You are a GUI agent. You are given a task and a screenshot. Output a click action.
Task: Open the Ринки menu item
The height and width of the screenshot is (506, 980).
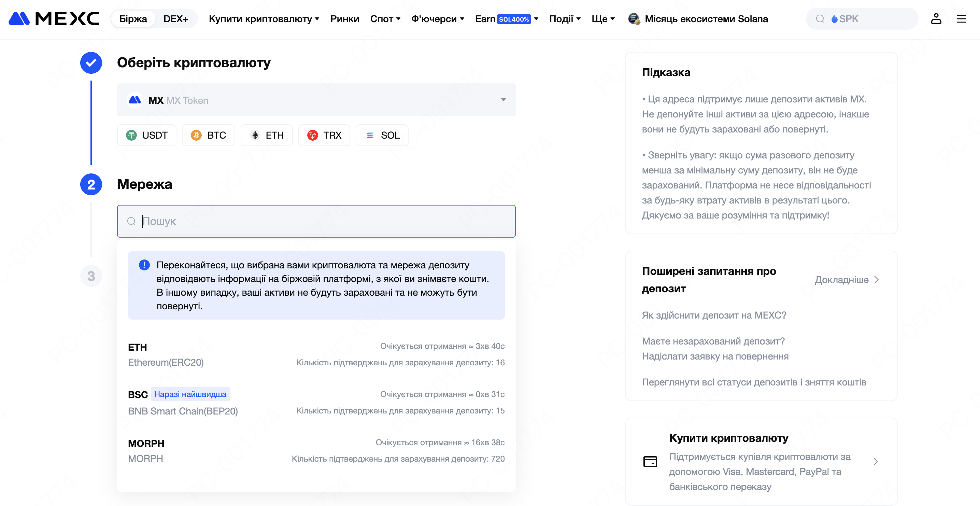(345, 19)
